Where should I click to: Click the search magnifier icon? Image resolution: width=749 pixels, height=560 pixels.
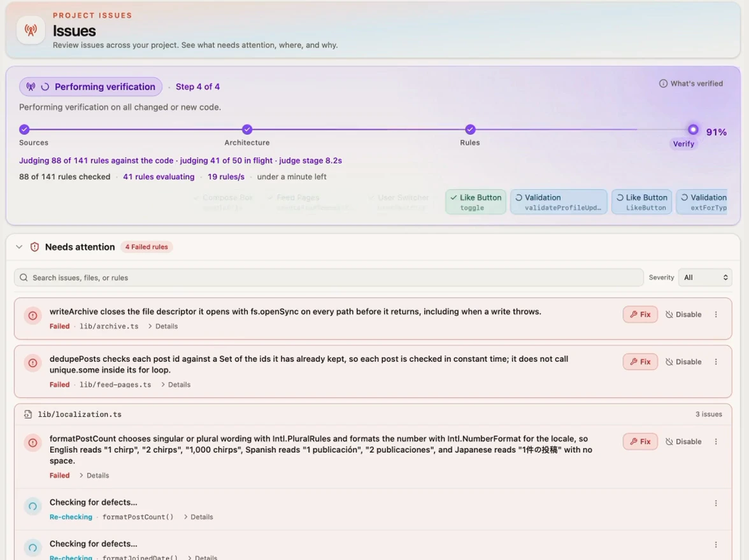[24, 277]
